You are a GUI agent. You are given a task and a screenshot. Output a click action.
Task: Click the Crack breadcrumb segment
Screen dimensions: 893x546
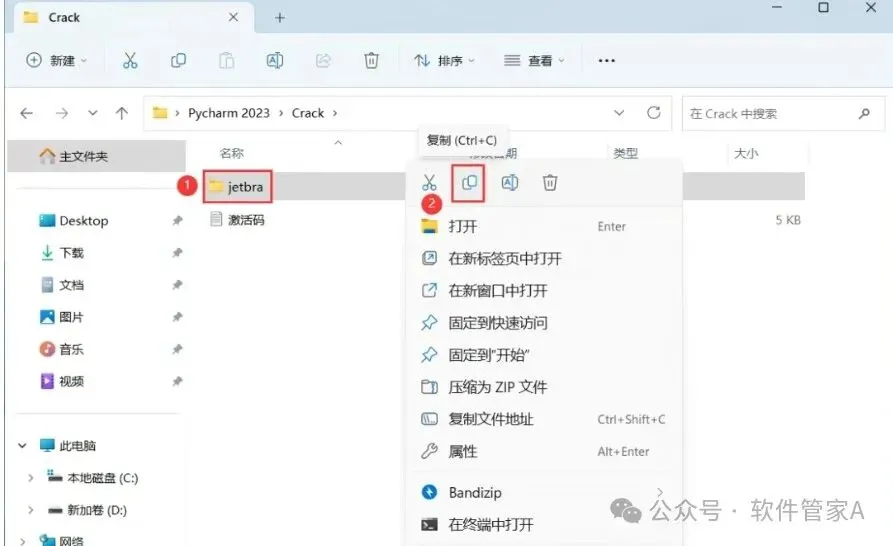[308, 113]
